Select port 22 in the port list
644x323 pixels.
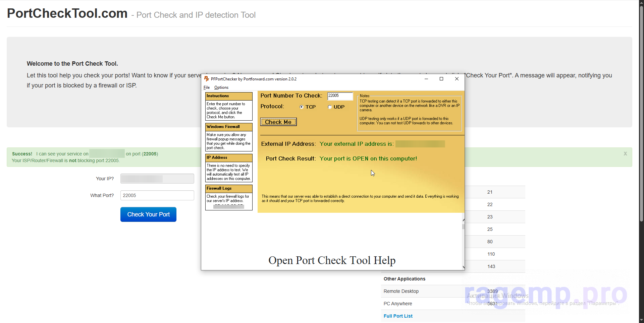click(x=490, y=204)
